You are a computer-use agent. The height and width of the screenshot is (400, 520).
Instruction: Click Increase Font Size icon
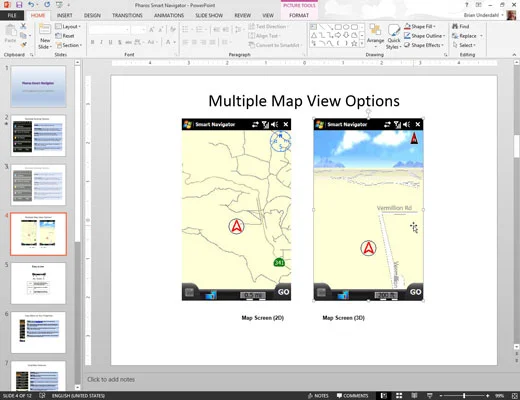tap(152, 30)
